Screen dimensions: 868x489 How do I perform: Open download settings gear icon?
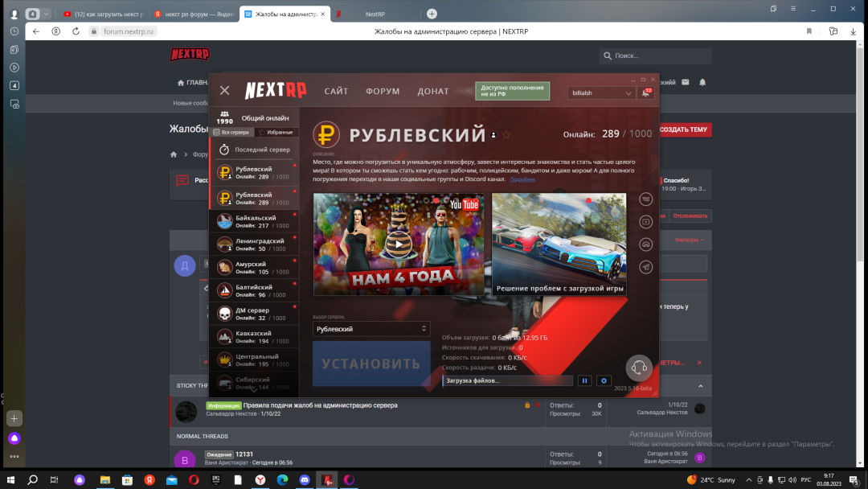(x=604, y=380)
